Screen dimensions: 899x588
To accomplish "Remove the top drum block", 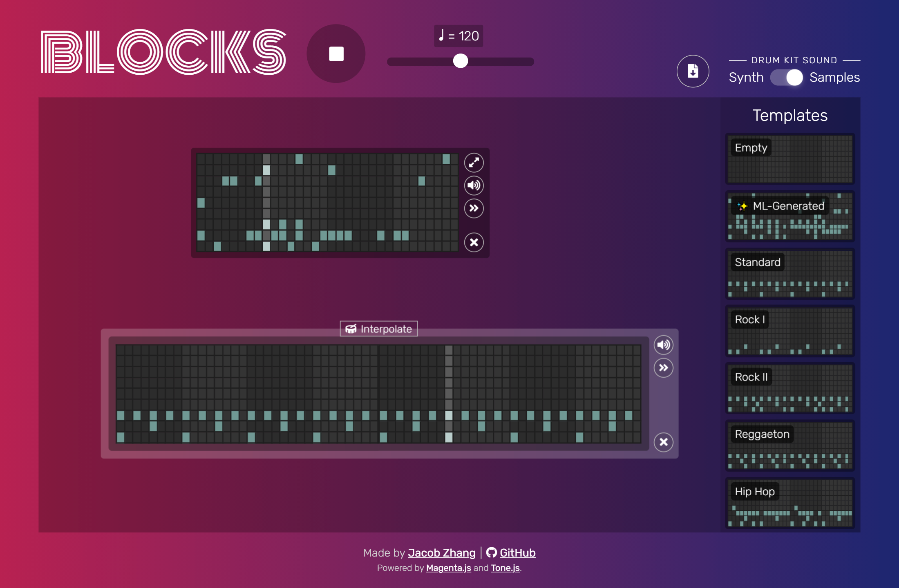I will tap(474, 243).
